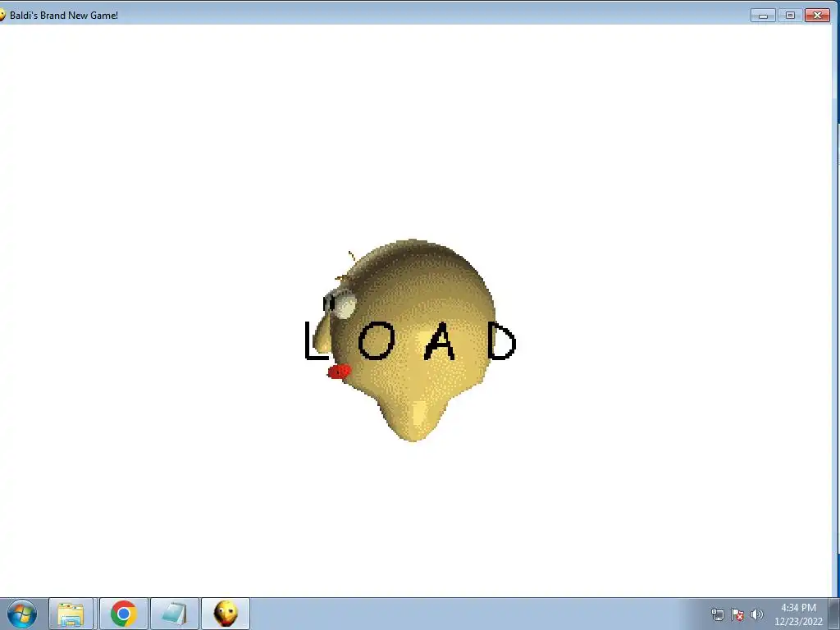840x630 pixels.
Task: Select the Baldi game taskbar button
Action: point(226,614)
